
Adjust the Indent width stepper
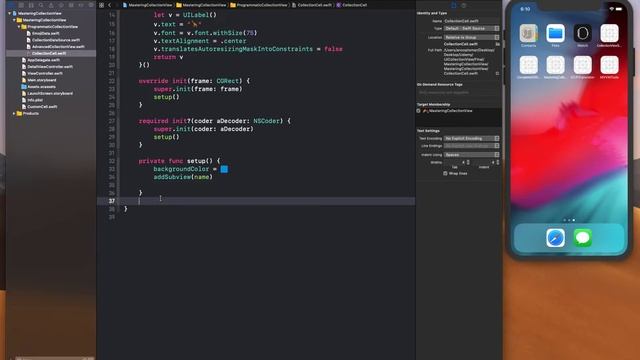tap(498, 162)
